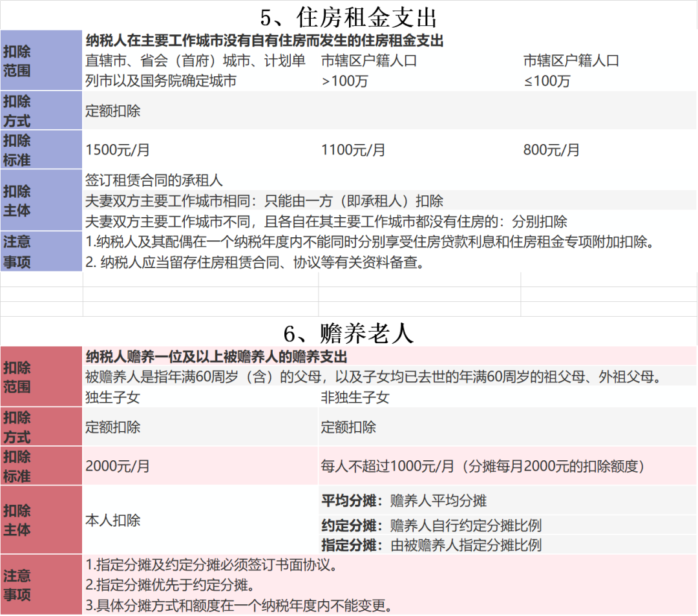Select the purple 扣除范围 header cell
The image size is (698, 616).
click(41, 61)
